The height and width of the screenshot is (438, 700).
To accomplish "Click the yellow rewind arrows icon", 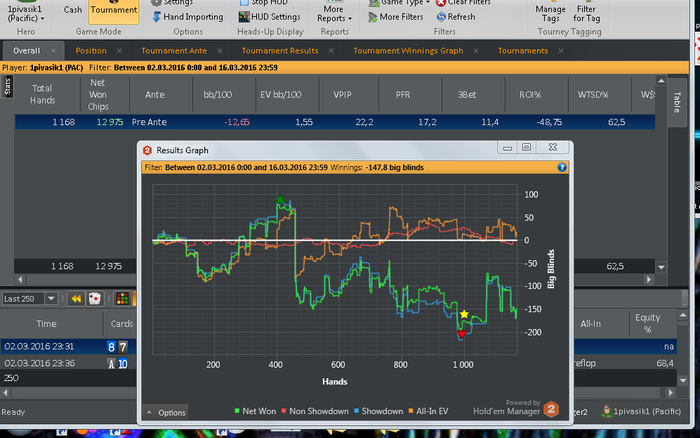I will coord(76,299).
